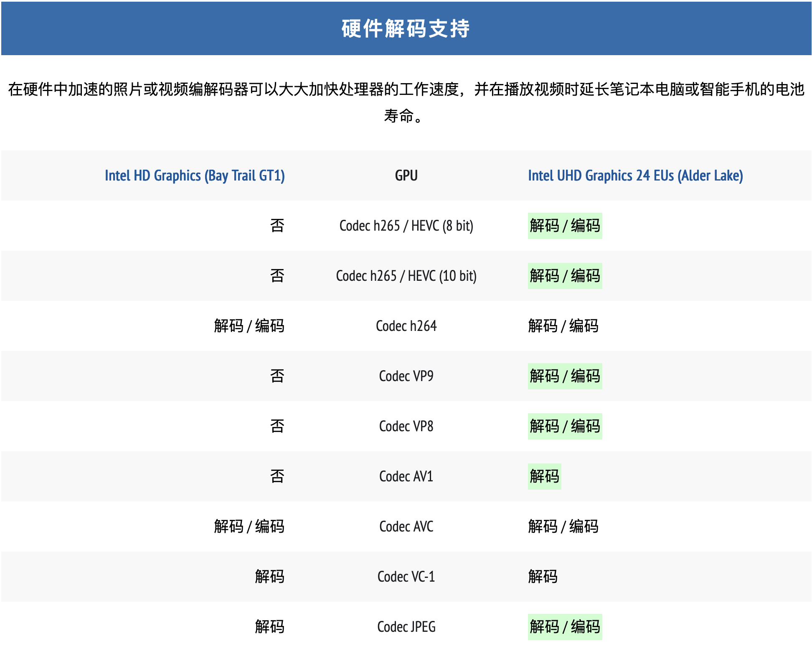The width and height of the screenshot is (812, 646).
Task: Open the Intel HD Graphics (Bay Trail GT1) link
Action: point(195,176)
